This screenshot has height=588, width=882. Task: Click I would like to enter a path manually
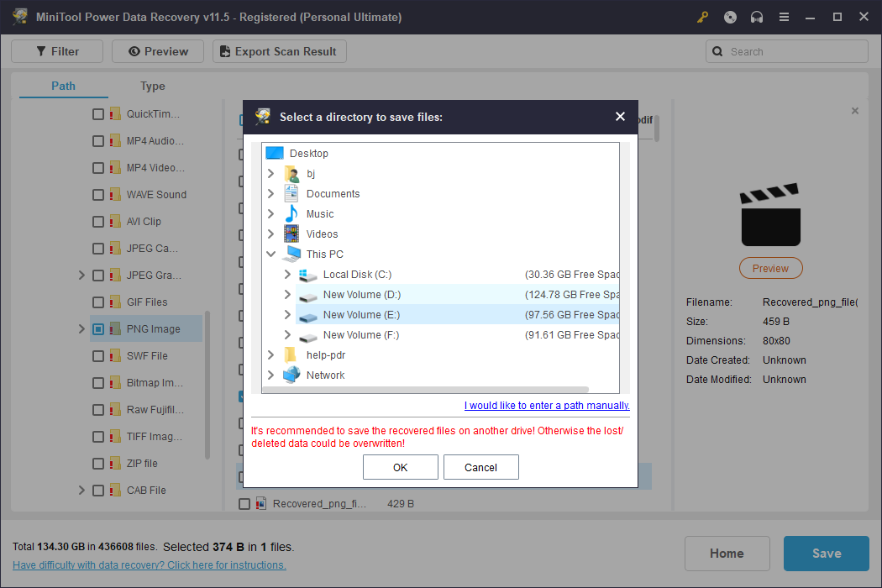547,405
